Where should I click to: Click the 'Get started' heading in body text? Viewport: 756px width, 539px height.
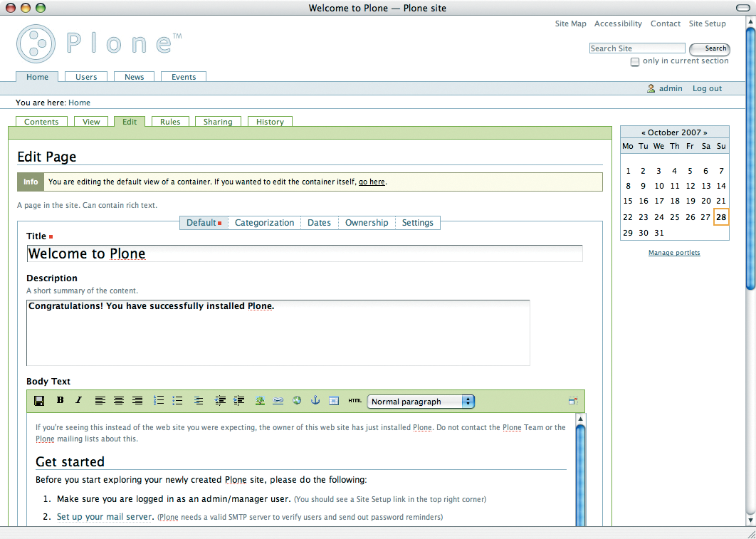(x=70, y=461)
